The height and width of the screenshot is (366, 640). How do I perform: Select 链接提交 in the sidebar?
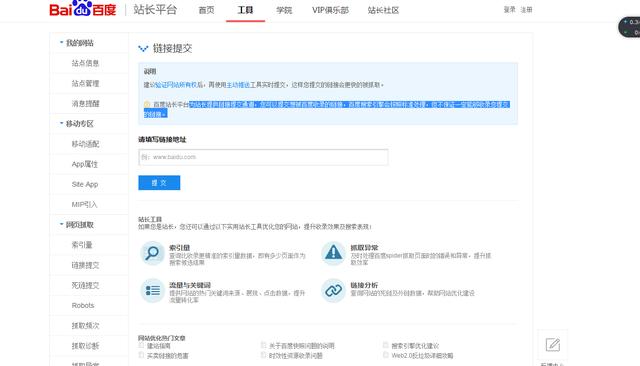pyautogui.click(x=85, y=265)
